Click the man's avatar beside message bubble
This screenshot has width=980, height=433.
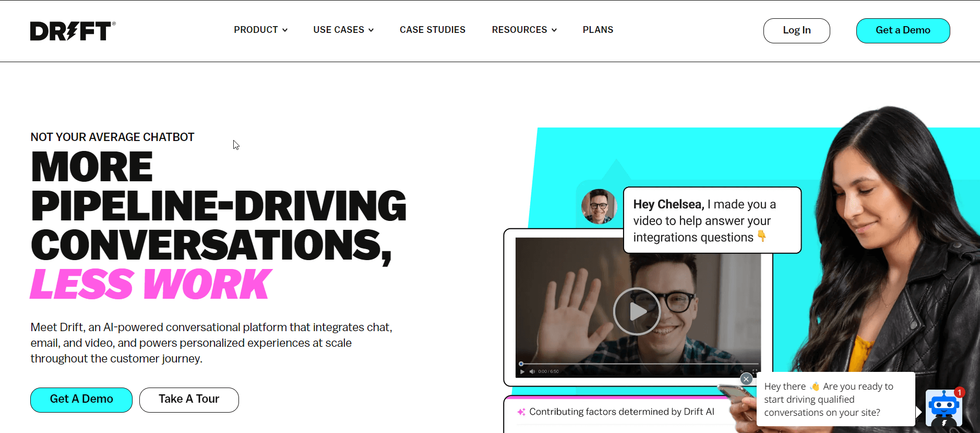coord(599,207)
